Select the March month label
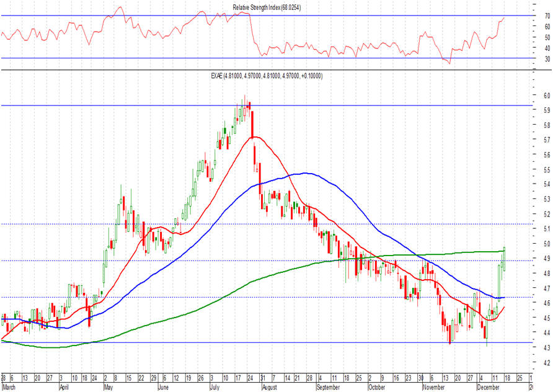553x392 pixels. (x=9, y=387)
